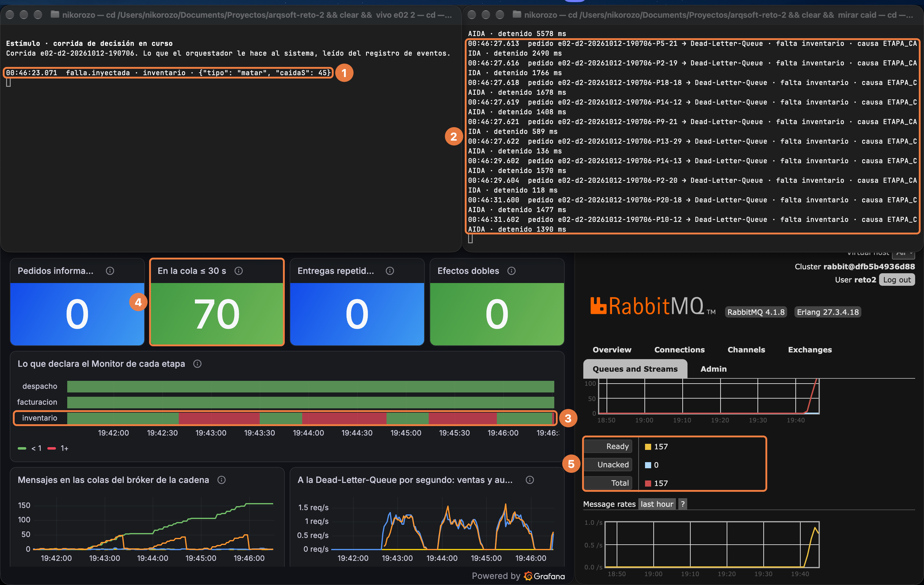
Task: Click info icon of Monitor de cada etapa panel
Action: 197,364
